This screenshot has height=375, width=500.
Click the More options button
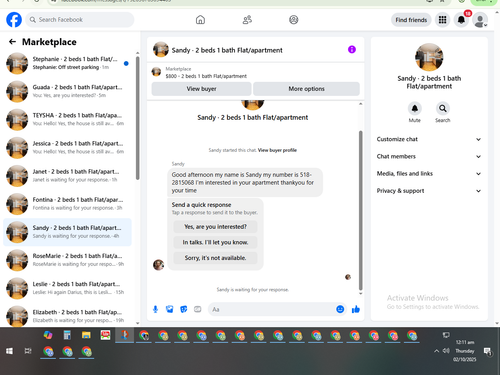coord(306,89)
